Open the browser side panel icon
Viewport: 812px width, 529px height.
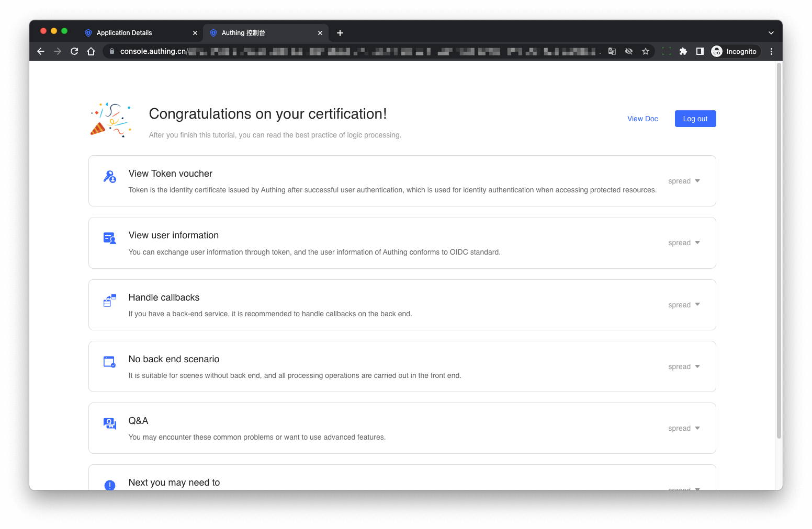(x=700, y=51)
